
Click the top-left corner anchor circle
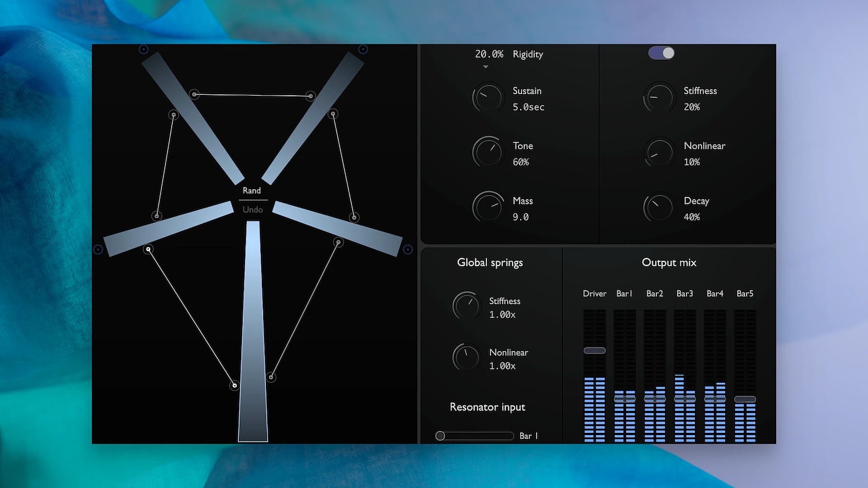point(143,49)
